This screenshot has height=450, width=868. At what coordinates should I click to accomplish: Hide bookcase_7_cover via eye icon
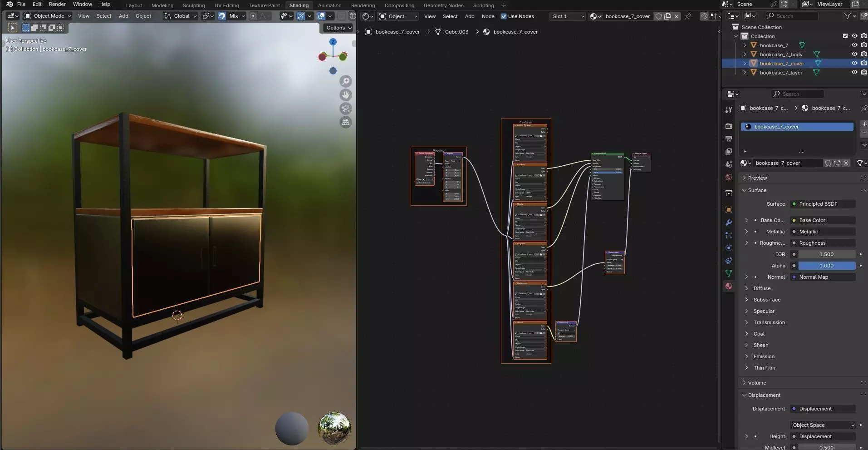(854, 63)
